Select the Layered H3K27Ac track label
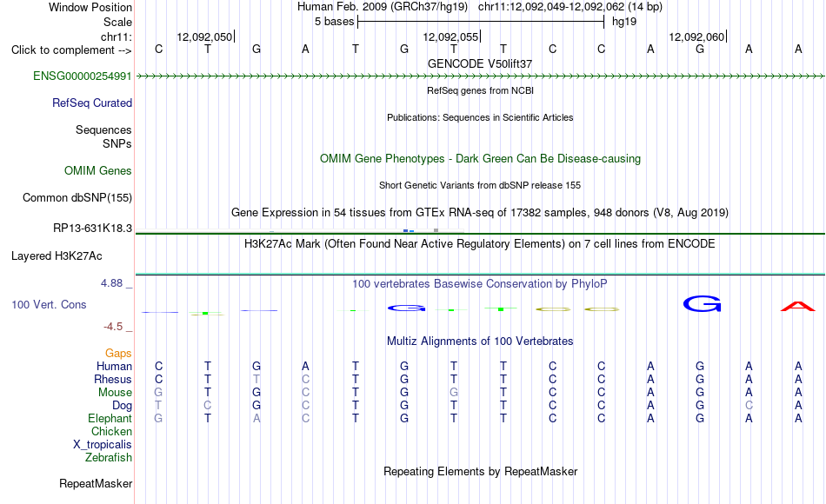826x504 pixels. click(x=57, y=256)
